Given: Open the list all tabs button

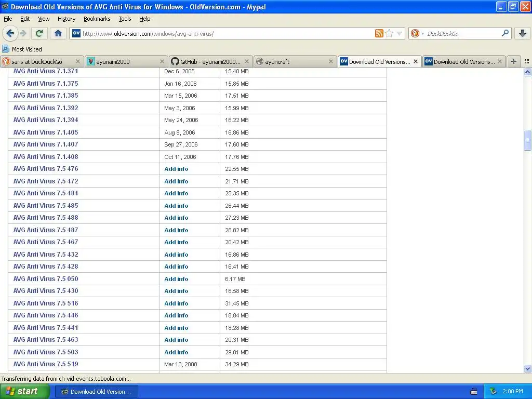Looking at the screenshot, I should click(527, 61).
